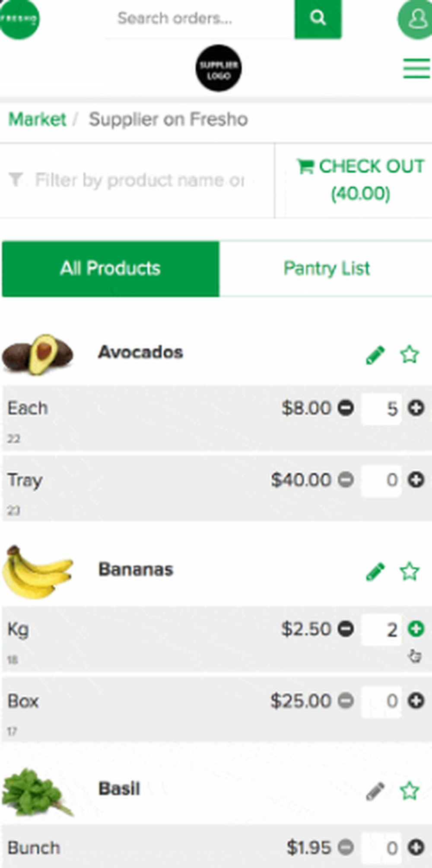Select the All Products tab
This screenshot has width=432, height=868.
111,268
